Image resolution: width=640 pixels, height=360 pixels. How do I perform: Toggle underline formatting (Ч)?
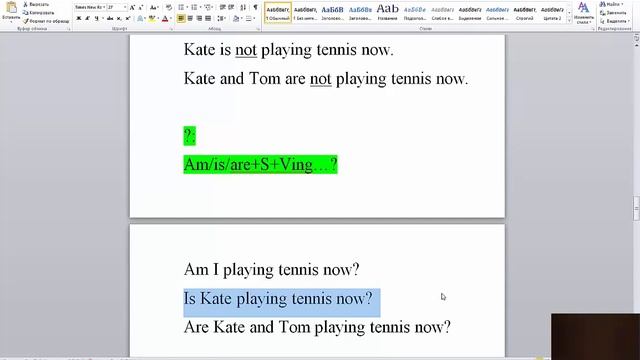pos(96,18)
